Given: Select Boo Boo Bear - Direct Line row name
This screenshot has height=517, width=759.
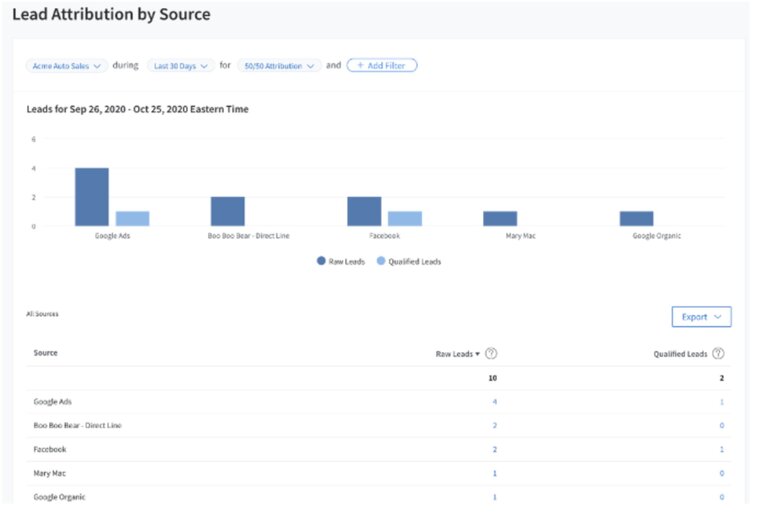Looking at the screenshot, I should tap(77, 426).
